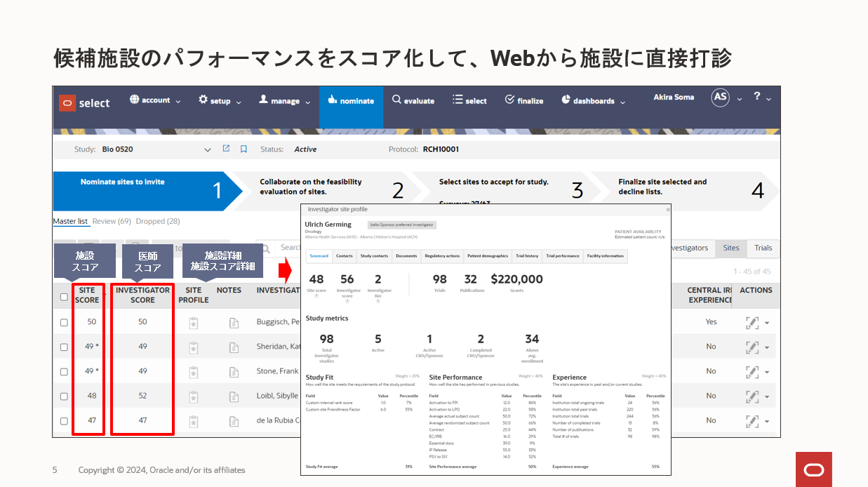Switch to the Facility information tab
This screenshot has width=868, height=487.
pyautogui.click(x=606, y=256)
